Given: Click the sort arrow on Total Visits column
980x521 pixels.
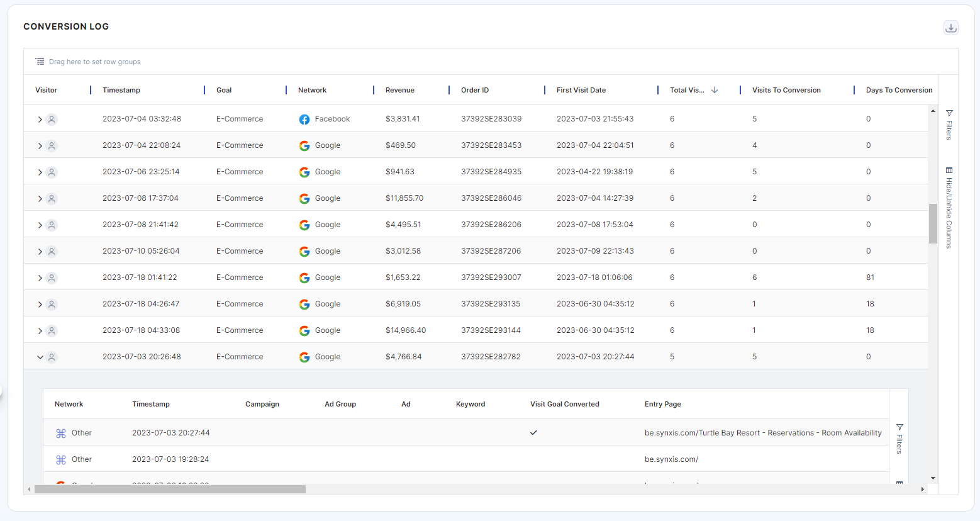Looking at the screenshot, I should coord(715,90).
